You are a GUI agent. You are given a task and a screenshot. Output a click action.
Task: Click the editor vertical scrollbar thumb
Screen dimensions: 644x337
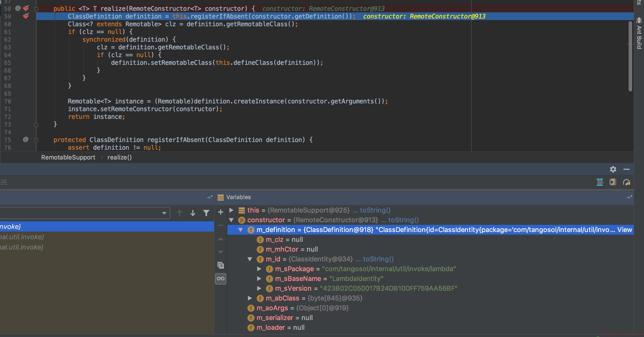630,56
